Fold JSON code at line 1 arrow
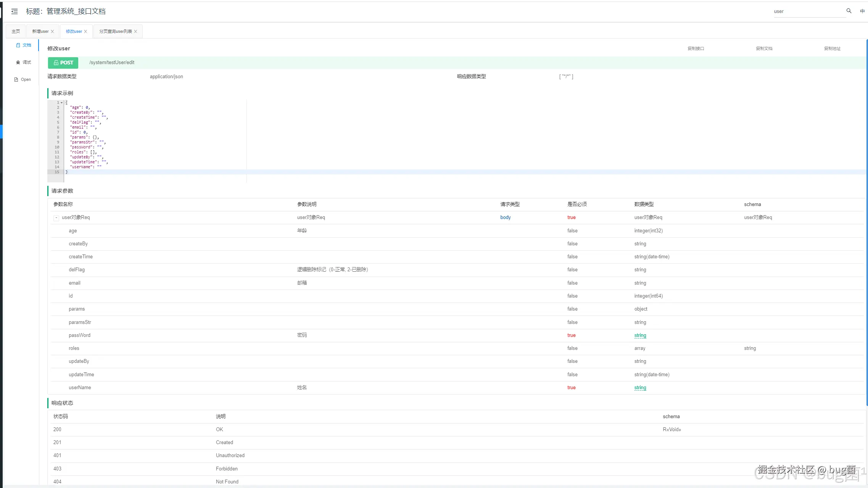868x488 pixels. click(61, 103)
